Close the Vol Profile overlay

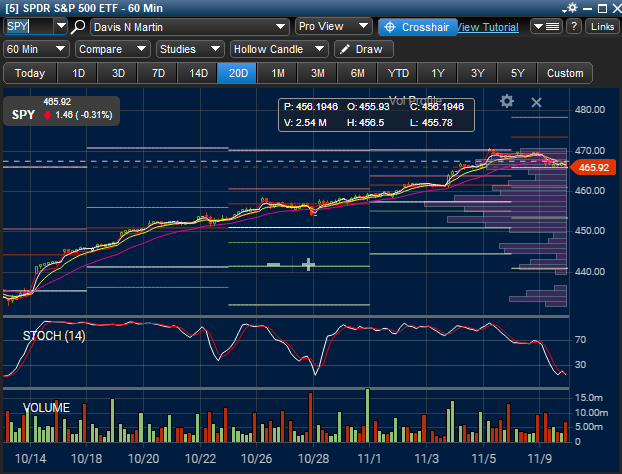point(536,102)
